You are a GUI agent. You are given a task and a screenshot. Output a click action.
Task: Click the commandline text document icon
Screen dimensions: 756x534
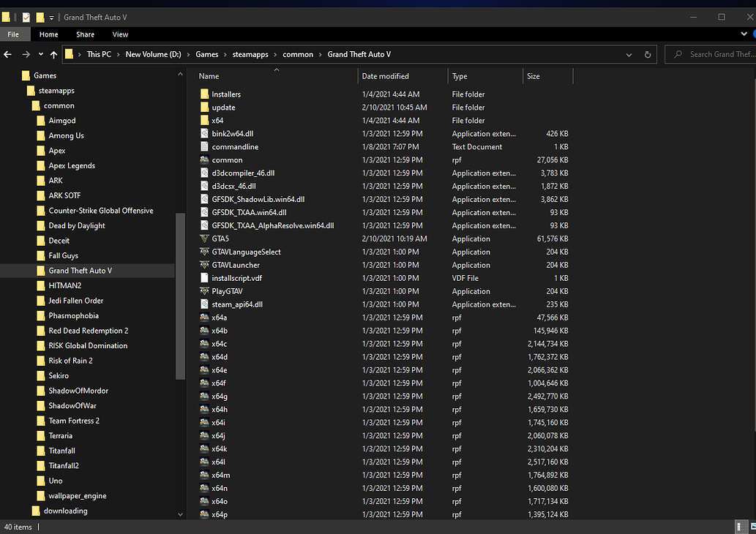click(x=204, y=146)
